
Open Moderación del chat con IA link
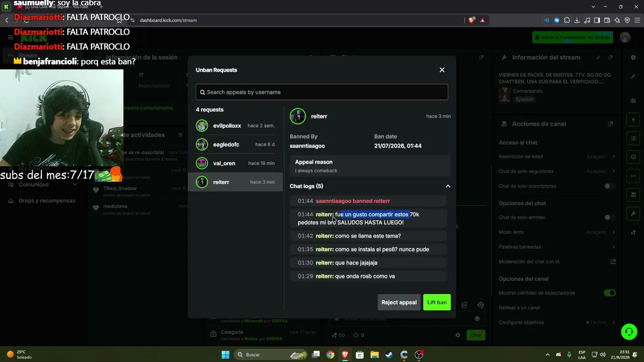click(557, 261)
